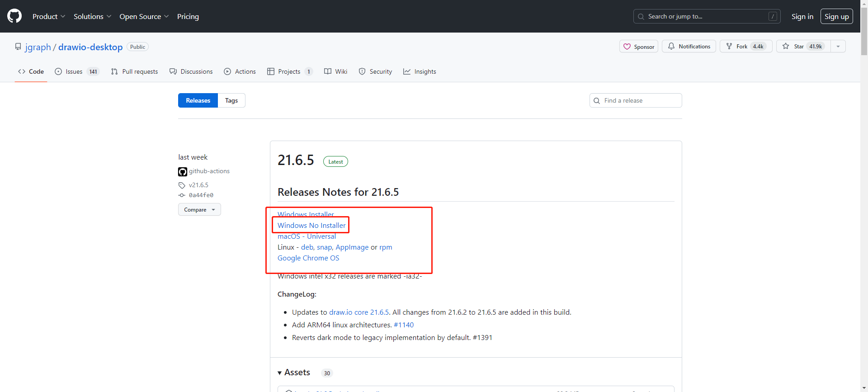Viewport: 868px width, 392px height.
Task: Open the drawio-desktop repository link
Action: pos(90,47)
